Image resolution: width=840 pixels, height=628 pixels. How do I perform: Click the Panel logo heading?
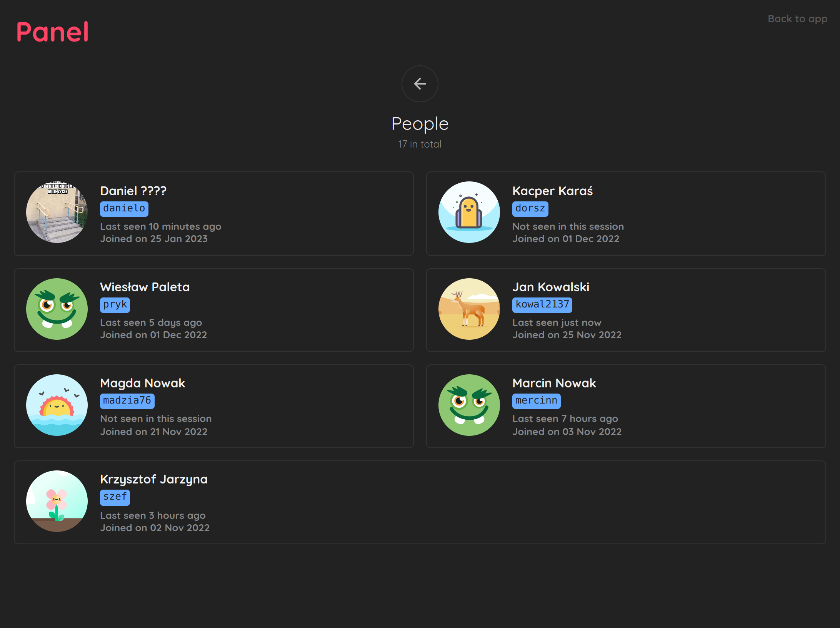coord(53,32)
